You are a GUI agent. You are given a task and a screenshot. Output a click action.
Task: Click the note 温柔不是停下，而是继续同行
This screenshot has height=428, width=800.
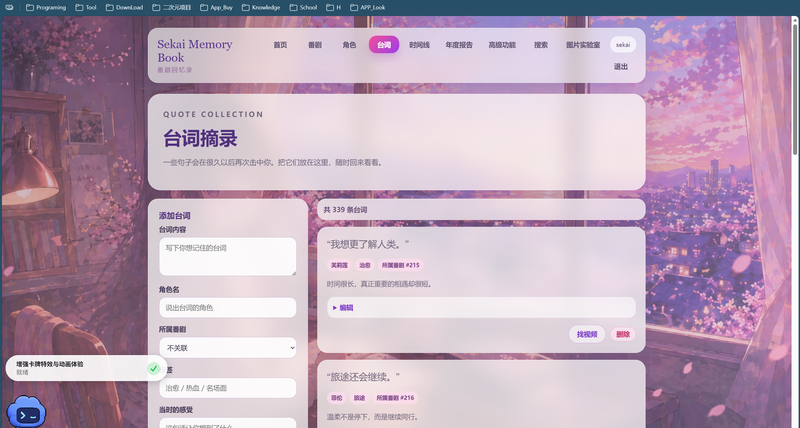point(372,417)
